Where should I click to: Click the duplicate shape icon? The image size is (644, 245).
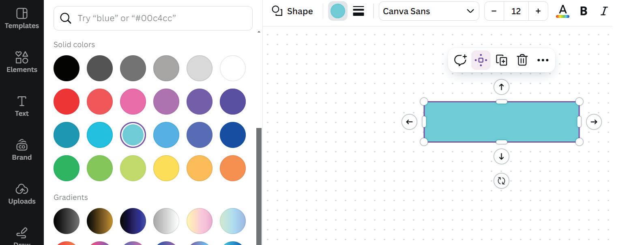pos(501,60)
